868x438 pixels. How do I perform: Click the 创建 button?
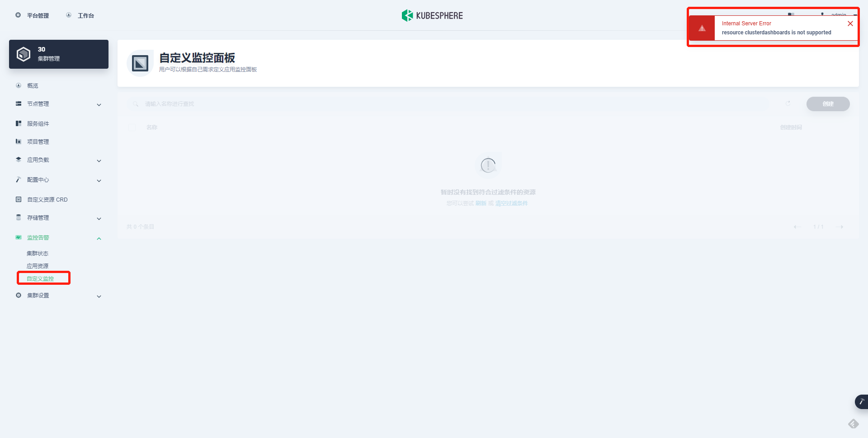(x=828, y=104)
